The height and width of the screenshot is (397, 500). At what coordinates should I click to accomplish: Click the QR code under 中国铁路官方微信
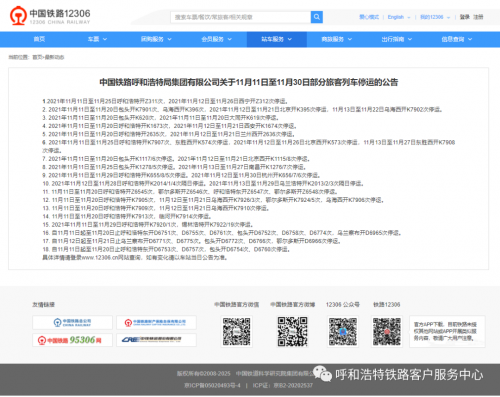point(237,332)
